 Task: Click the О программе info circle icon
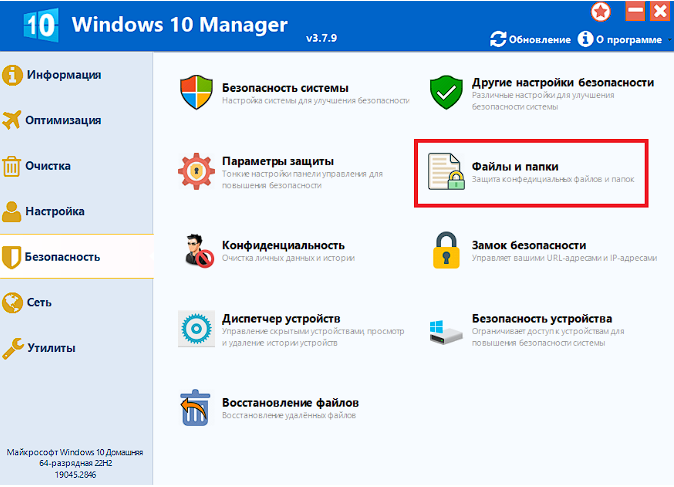tap(585, 39)
